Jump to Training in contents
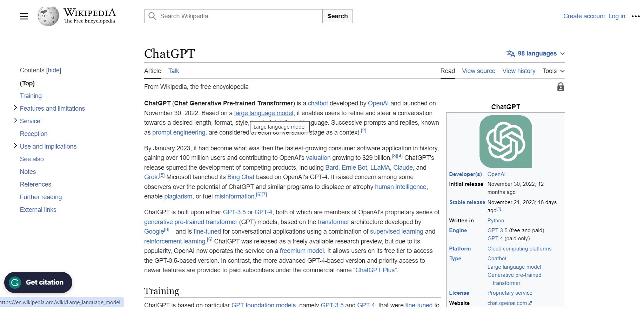The height and width of the screenshot is (313, 644). tap(31, 96)
